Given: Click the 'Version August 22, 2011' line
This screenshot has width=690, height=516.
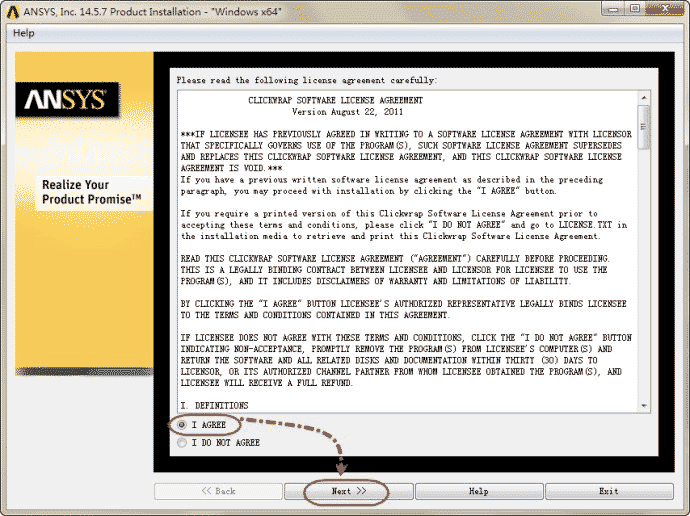Looking at the screenshot, I should 347,112.
